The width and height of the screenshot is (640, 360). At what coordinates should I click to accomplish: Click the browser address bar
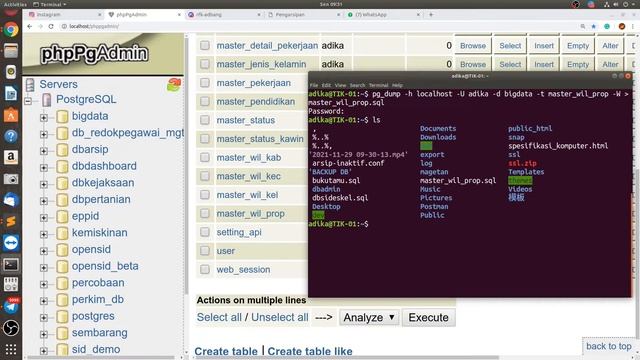click(318, 26)
